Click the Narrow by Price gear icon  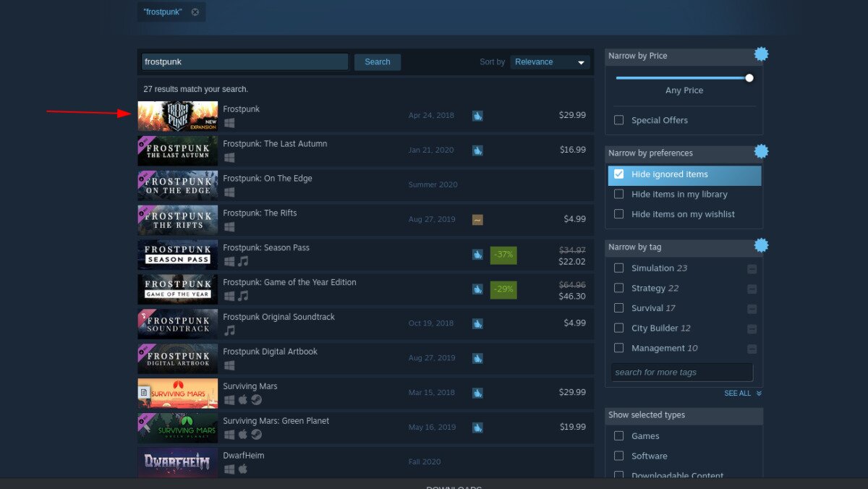pyautogui.click(x=761, y=54)
